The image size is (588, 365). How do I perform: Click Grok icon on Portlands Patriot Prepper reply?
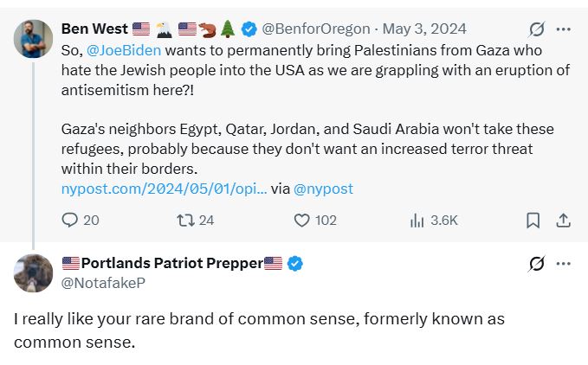537,264
